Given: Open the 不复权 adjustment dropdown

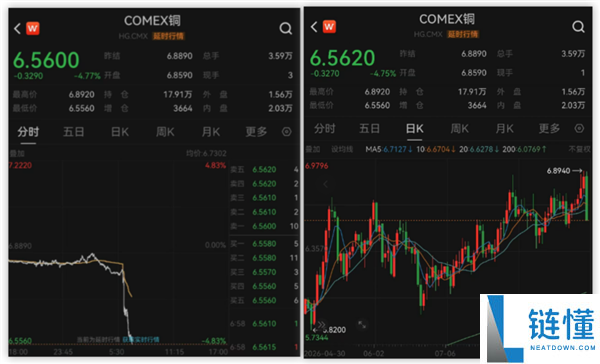Looking at the screenshot, I should tap(579, 149).
